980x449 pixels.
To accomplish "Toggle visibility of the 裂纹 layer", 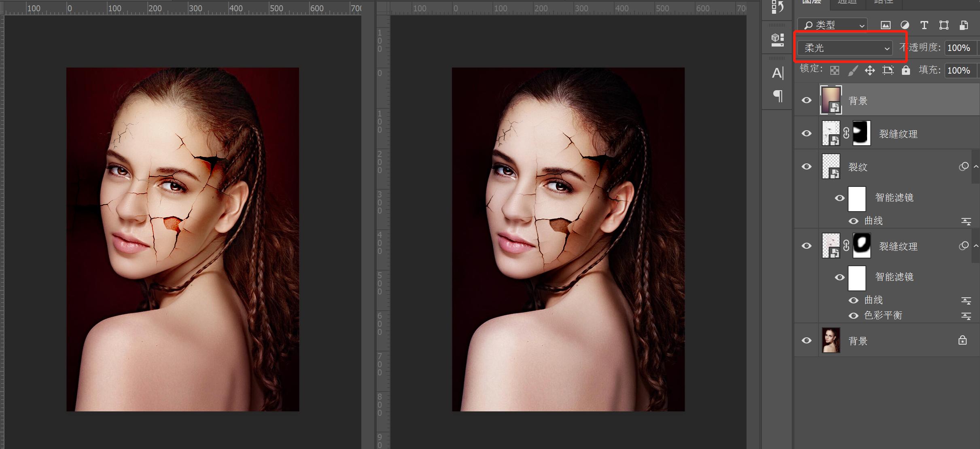I will tap(806, 167).
